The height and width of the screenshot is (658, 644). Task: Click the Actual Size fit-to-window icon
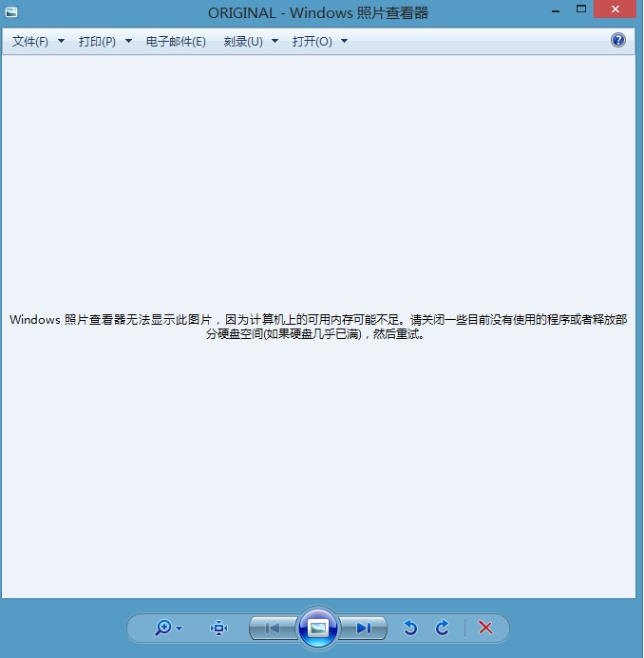(x=218, y=629)
